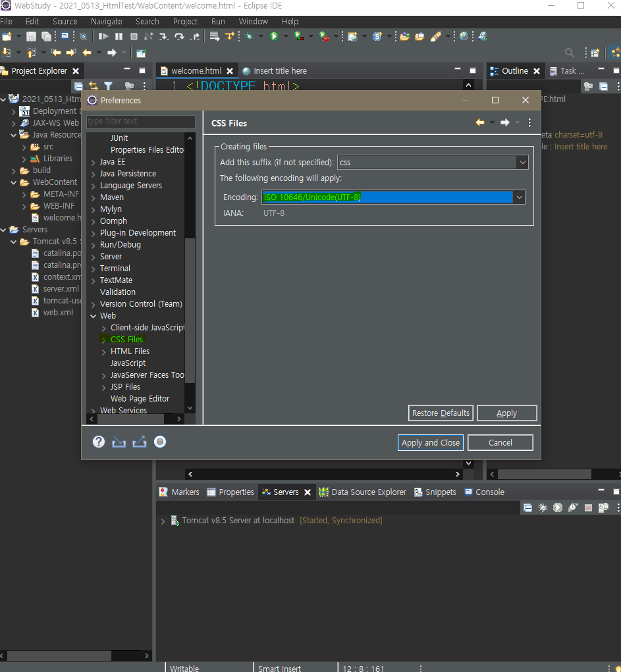Image resolution: width=621 pixels, height=672 pixels.
Task: Open the three-dot menu in CSS Files header
Action: click(x=529, y=122)
